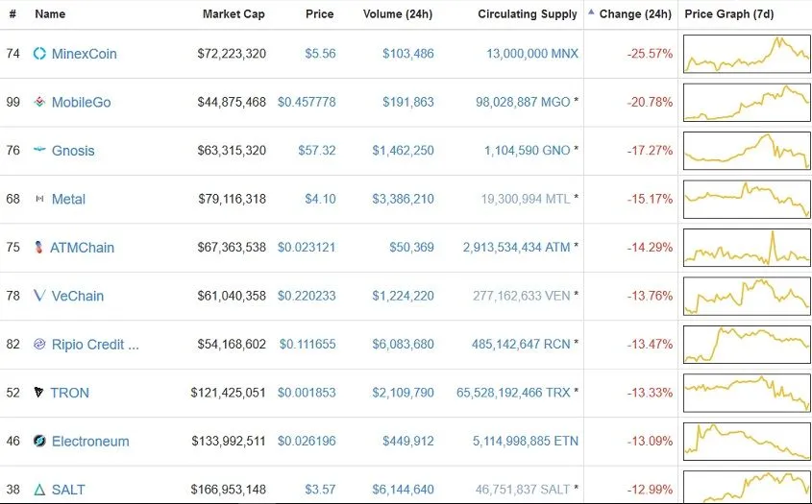Click the VeChain V logo icon

coord(39,296)
